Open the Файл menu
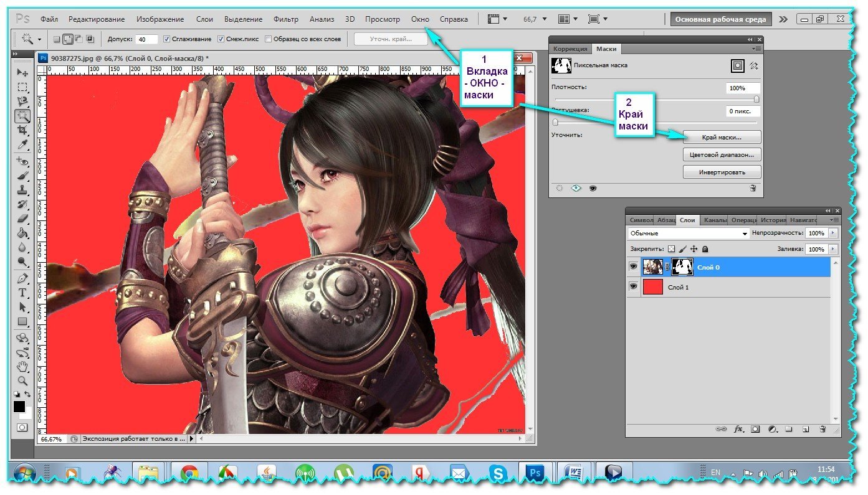The width and height of the screenshot is (868, 495). pyautogui.click(x=49, y=19)
